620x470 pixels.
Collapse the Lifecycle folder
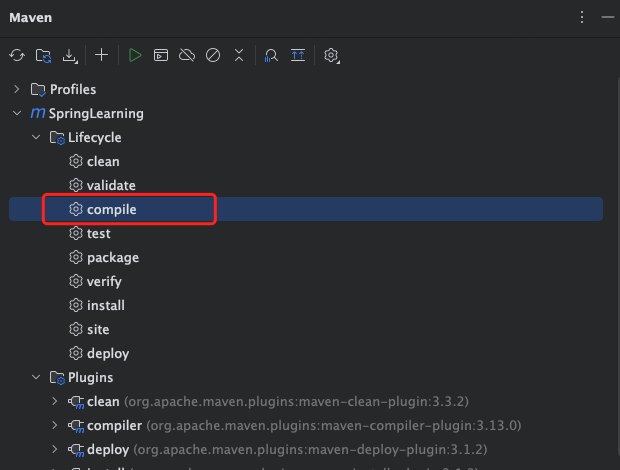tap(36, 137)
